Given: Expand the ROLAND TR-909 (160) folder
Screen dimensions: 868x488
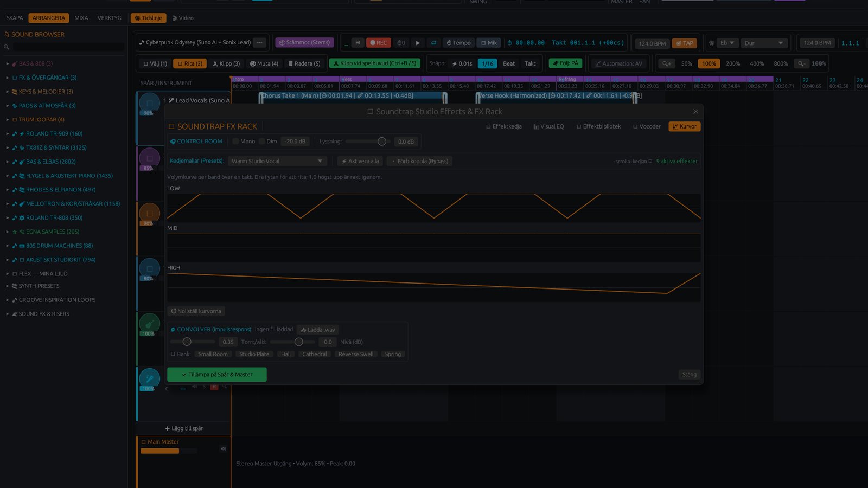Looking at the screenshot, I should (8, 133).
